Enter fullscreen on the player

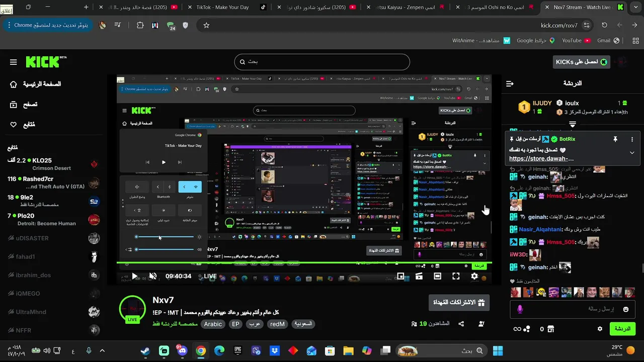[456, 276]
